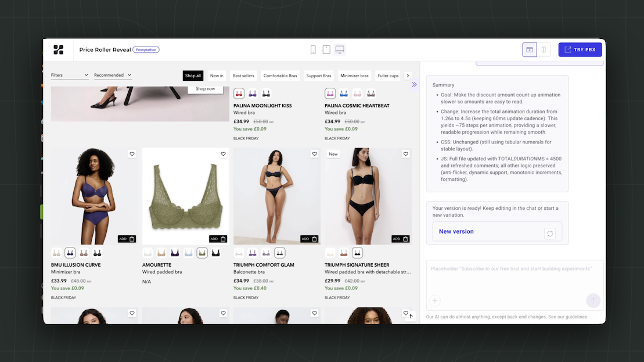Select black swatch for Triumph Signature Sheer

(x=357, y=253)
